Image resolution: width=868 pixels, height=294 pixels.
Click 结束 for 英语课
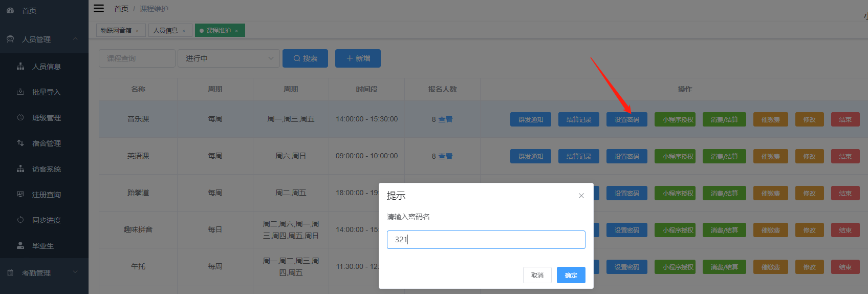point(845,156)
